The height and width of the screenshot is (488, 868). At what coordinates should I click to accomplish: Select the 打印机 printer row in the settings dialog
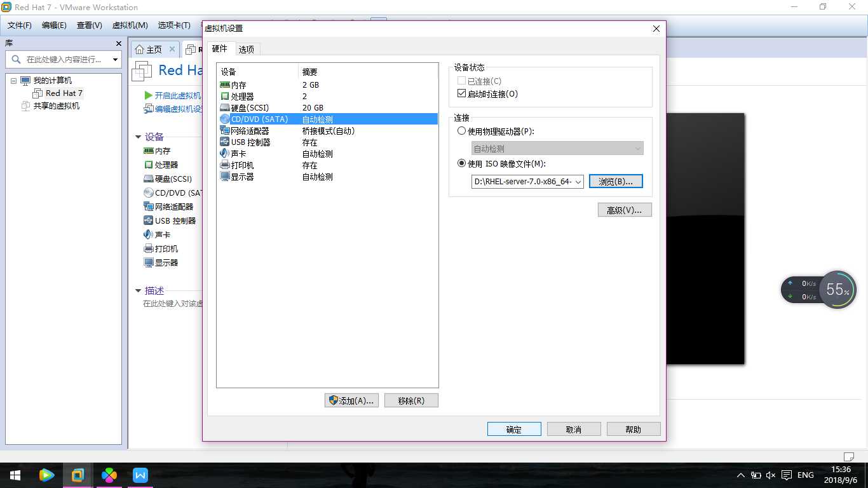328,165
